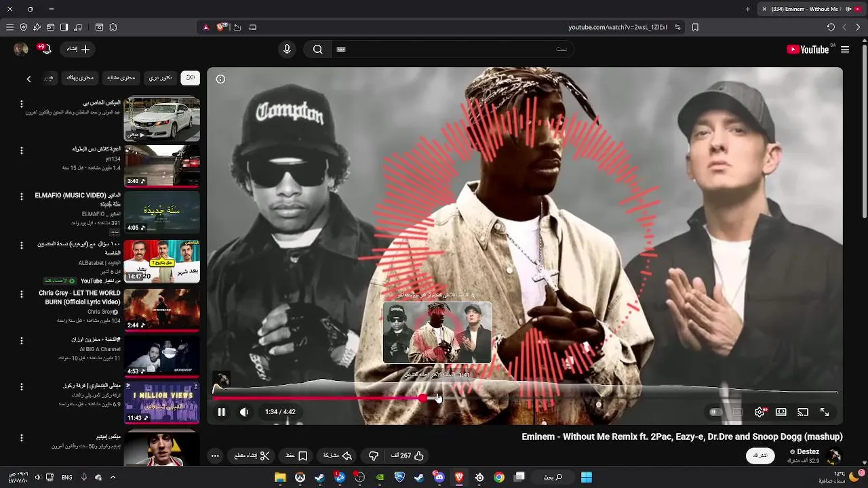The width and height of the screenshot is (868, 488).
Task: Share the video via share button
Action: click(x=337, y=456)
